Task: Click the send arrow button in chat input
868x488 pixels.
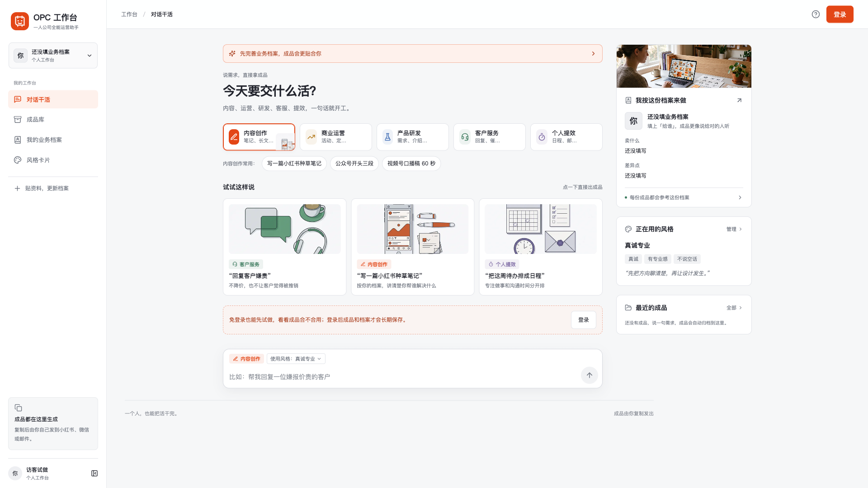Action: [x=589, y=375]
